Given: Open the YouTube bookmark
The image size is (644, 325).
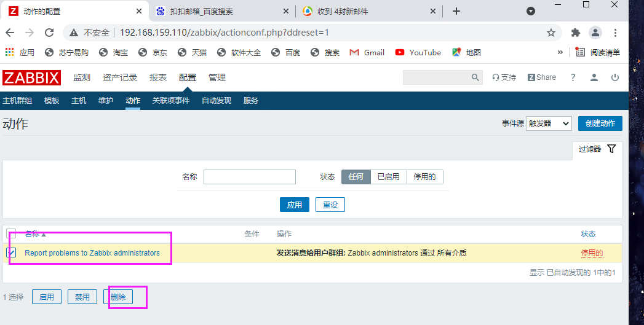Looking at the screenshot, I should 418,52.
